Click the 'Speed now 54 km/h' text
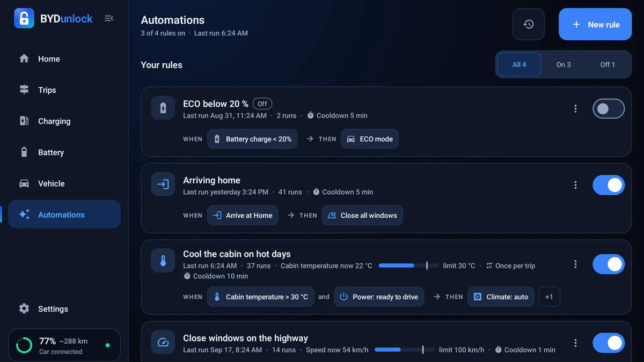This screenshot has width=644, height=362. [x=337, y=350]
